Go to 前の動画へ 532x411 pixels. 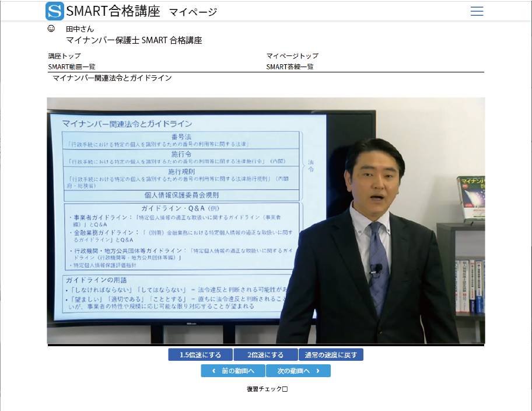point(233,371)
